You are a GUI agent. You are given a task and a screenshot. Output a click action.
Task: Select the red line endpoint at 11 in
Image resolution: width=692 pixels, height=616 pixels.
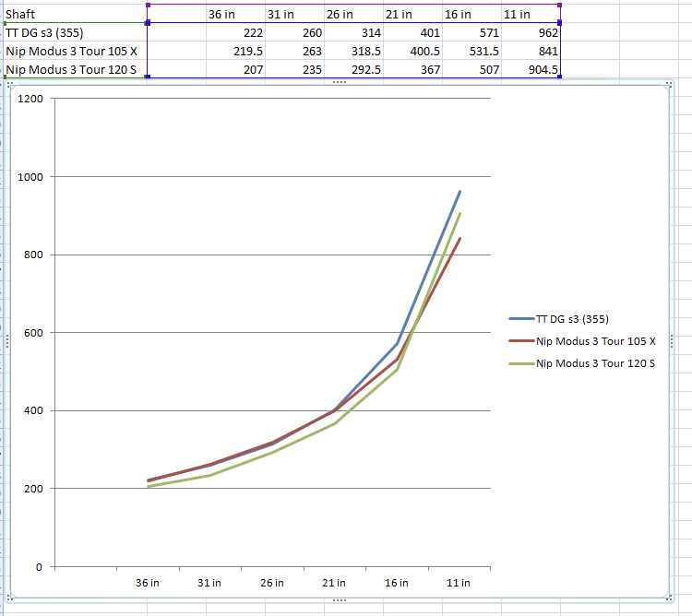click(459, 239)
